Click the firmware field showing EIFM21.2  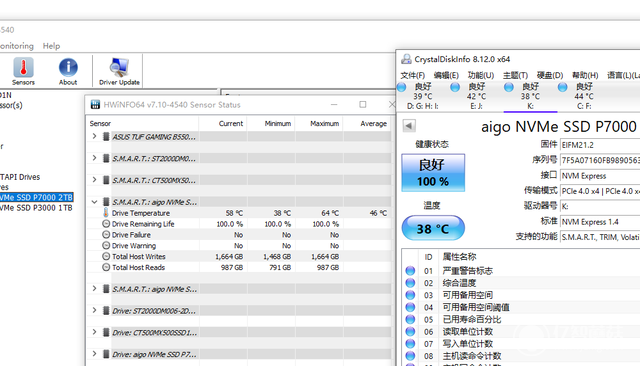(x=600, y=145)
